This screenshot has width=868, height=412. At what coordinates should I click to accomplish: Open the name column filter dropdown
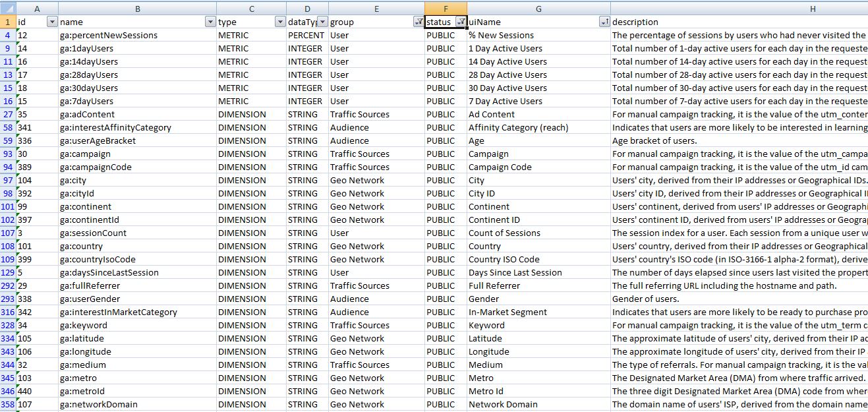[210, 22]
